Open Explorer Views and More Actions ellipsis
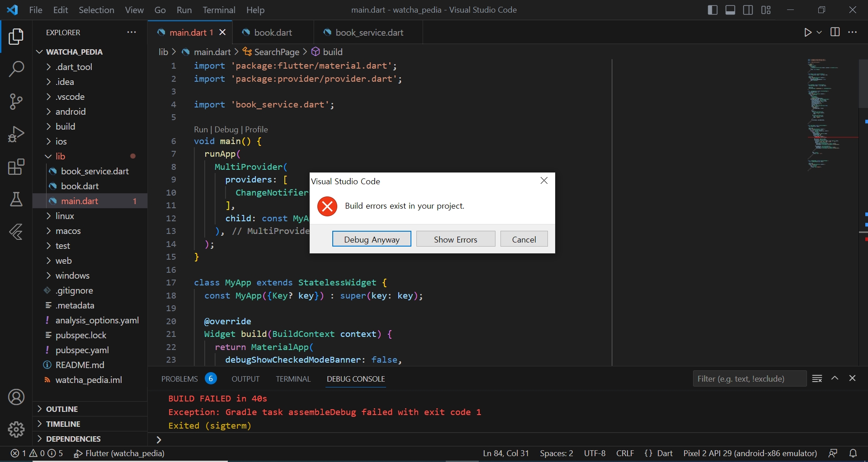Screen dimensions: 868x462 click(x=132, y=32)
